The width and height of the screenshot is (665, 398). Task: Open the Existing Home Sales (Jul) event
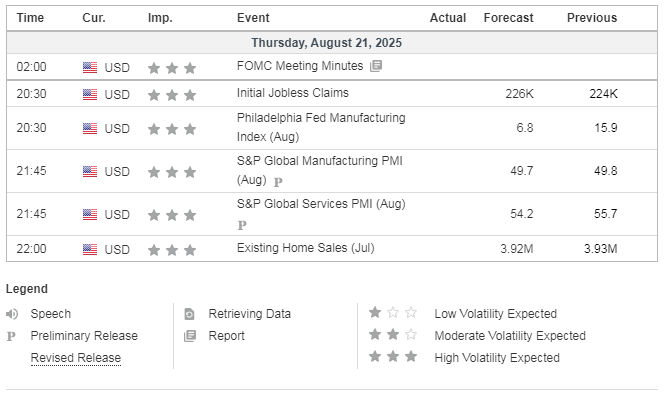click(305, 248)
